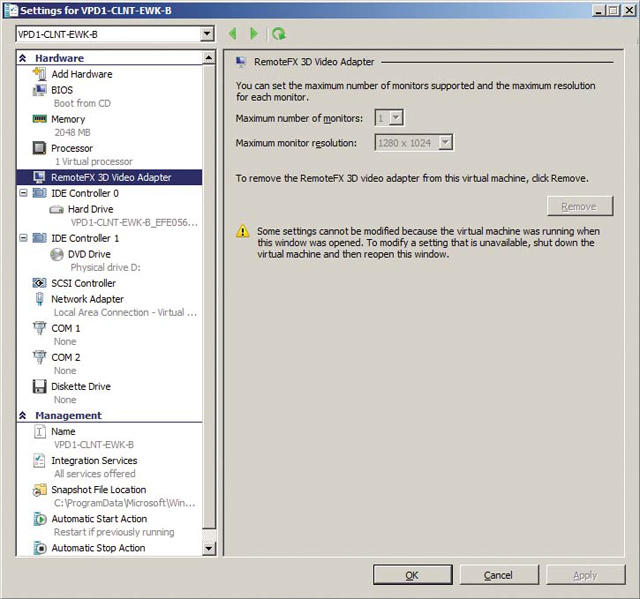Image resolution: width=640 pixels, height=599 pixels.
Task: Collapse the Hardware section
Action: pos(23,58)
